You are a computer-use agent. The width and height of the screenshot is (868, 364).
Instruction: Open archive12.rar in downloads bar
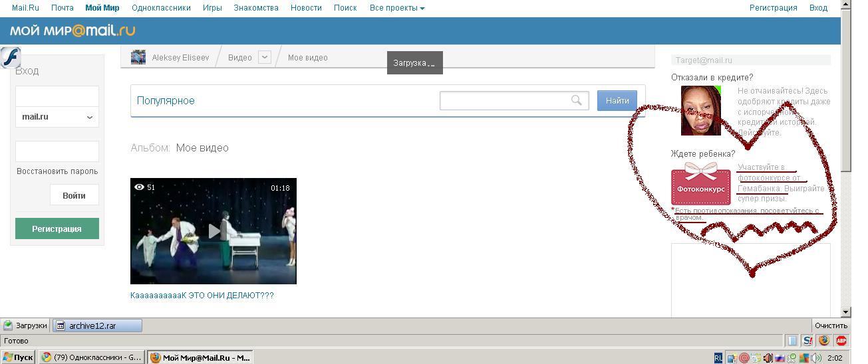coord(97,325)
